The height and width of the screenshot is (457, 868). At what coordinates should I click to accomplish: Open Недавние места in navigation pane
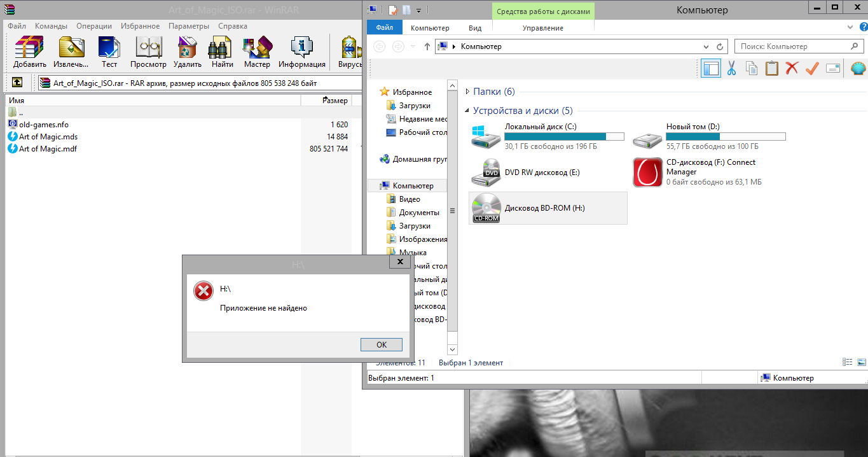[x=417, y=119]
